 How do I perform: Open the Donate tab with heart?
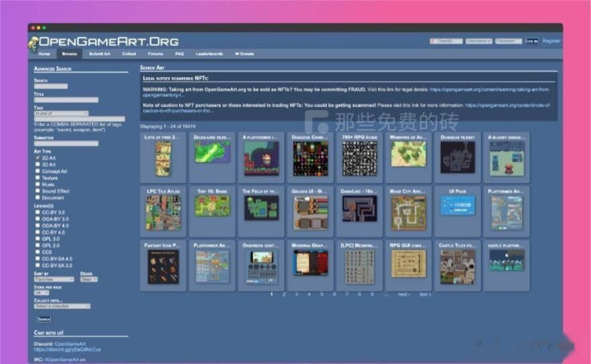(x=244, y=54)
